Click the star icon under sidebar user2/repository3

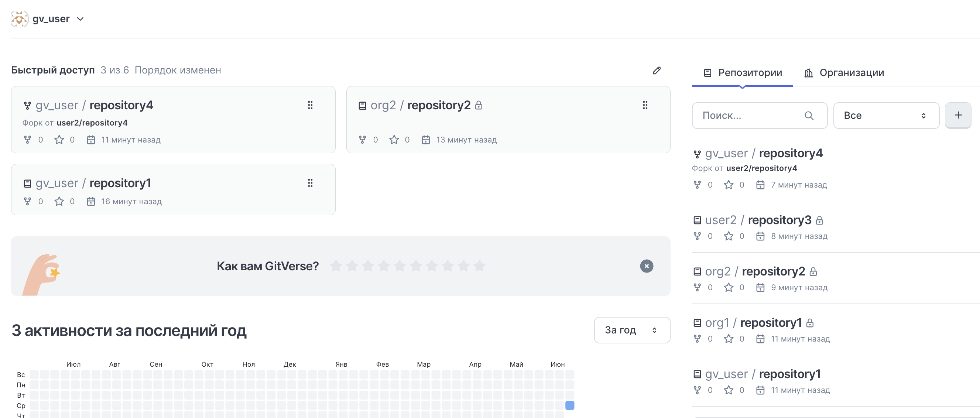[729, 236]
